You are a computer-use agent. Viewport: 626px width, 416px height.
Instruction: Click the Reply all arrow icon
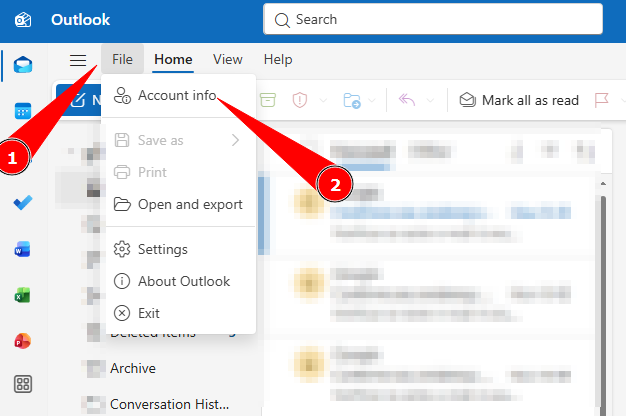[406, 100]
